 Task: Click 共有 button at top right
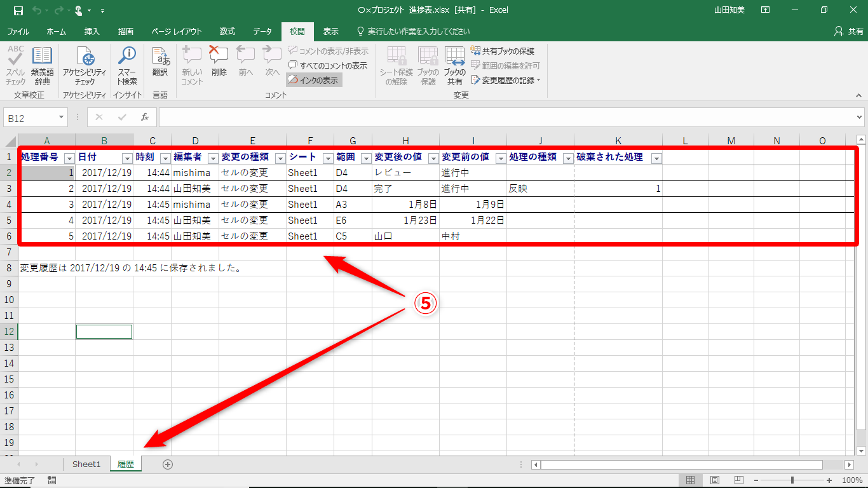point(849,31)
